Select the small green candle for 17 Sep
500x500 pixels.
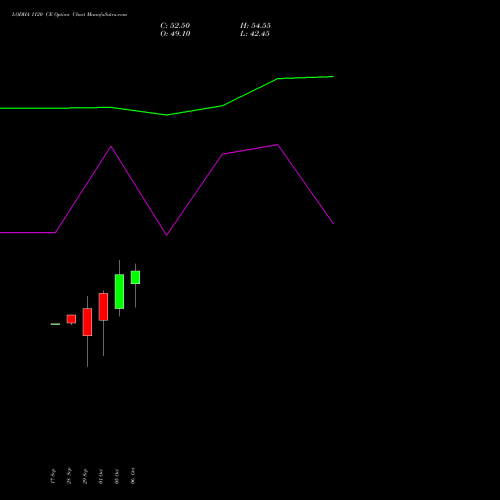(x=55, y=324)
